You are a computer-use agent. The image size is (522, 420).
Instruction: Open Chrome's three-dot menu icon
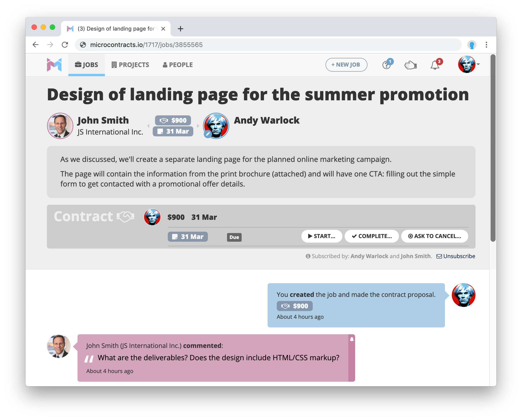pyautogui.click(x=486, y=44)
